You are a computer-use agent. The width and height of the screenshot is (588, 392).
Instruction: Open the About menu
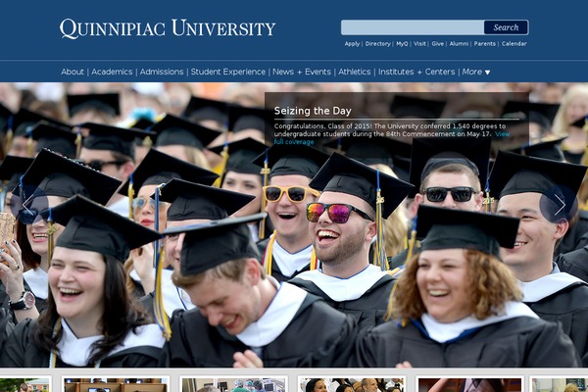tap(73, 72)
